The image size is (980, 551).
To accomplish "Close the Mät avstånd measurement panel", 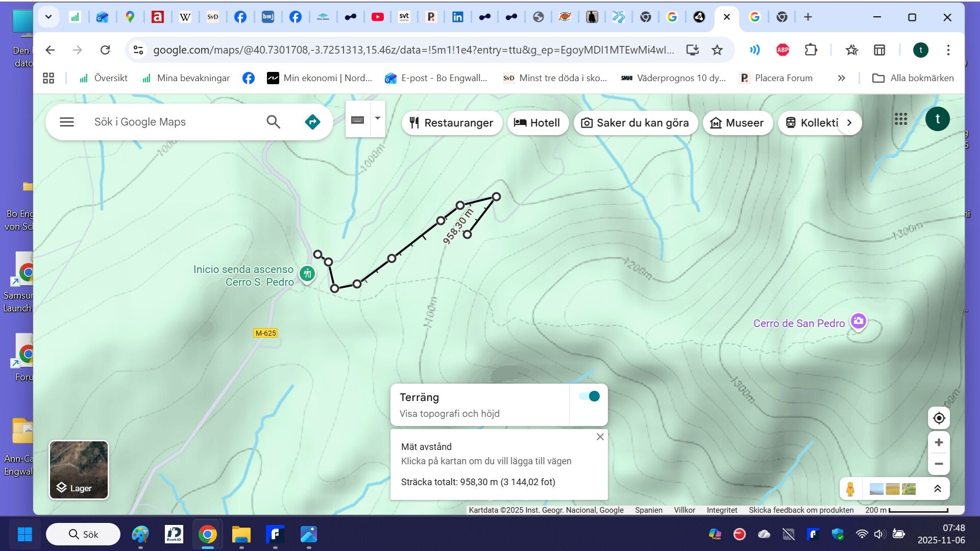I will (x=600, y=437).
